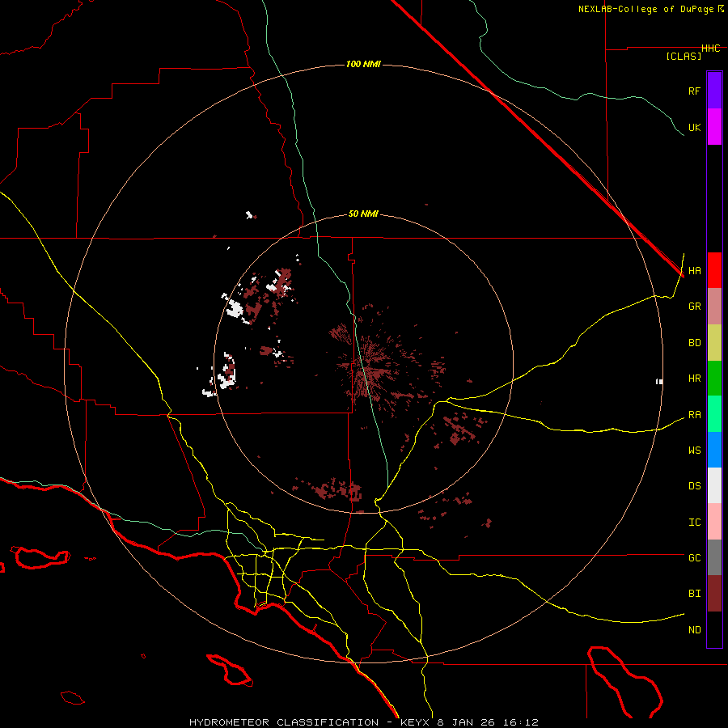
Task: Select the yellow BD legend swatch
Action: [x=714, y=342]
